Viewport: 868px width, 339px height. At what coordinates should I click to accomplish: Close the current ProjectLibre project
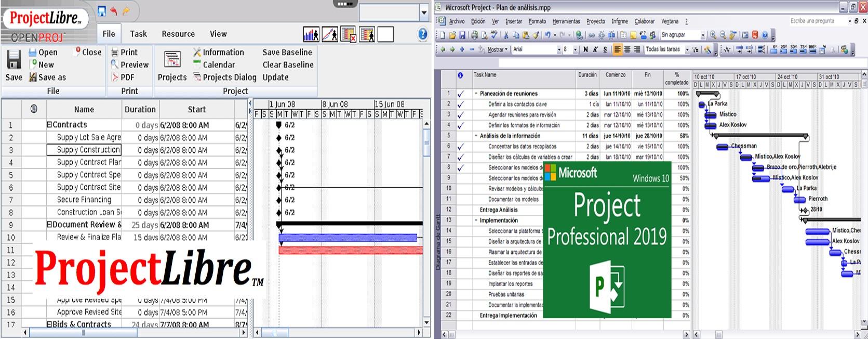pyautogui.click(x=88, y=52)
